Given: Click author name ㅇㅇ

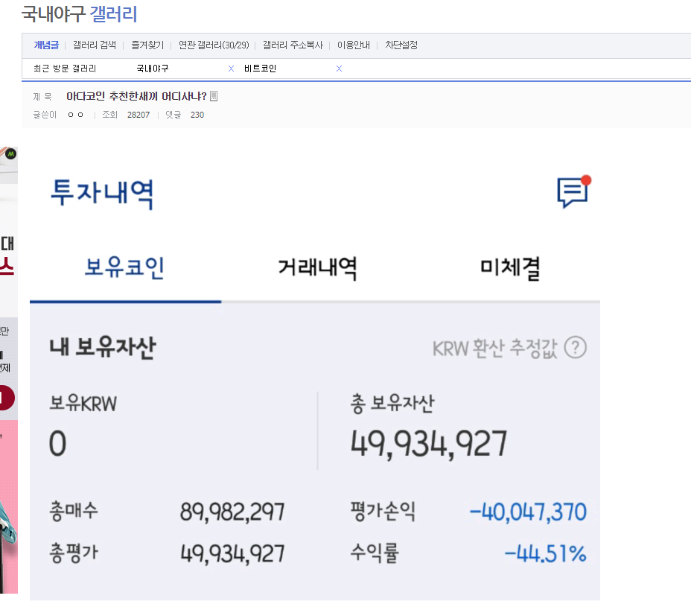Looking at the screenshot, I should pos(75,115).
